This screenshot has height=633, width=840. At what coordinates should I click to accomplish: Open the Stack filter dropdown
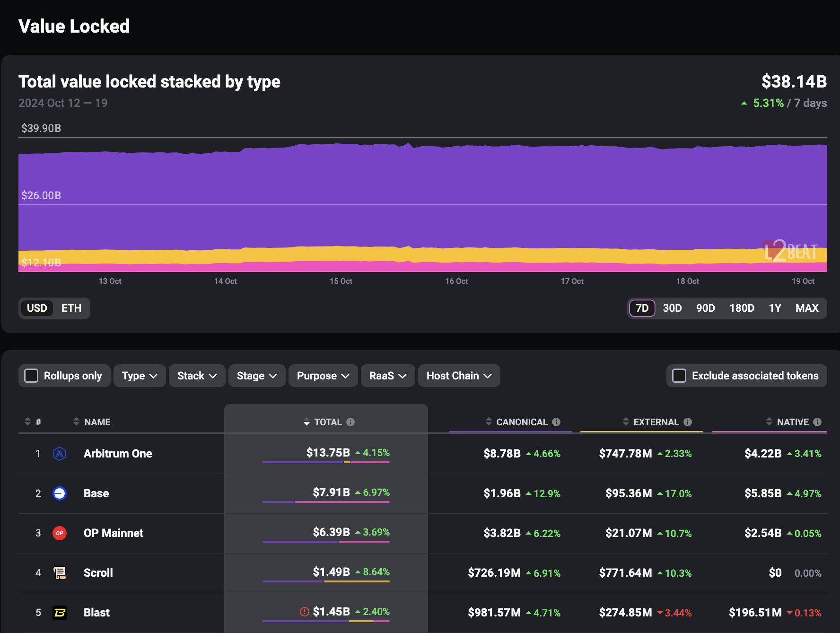197,376
